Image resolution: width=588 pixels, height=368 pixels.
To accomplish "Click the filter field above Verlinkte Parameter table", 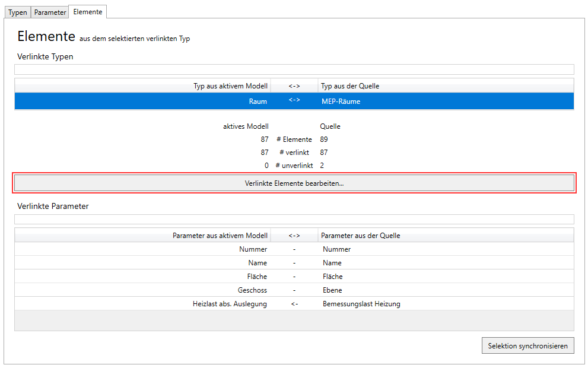I will [x=294, y=219].
